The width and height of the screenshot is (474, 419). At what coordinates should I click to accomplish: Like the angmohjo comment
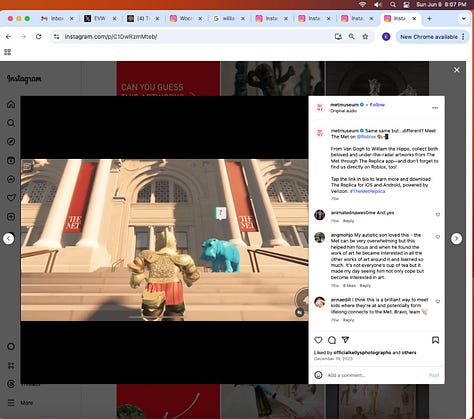pos(438,237)
